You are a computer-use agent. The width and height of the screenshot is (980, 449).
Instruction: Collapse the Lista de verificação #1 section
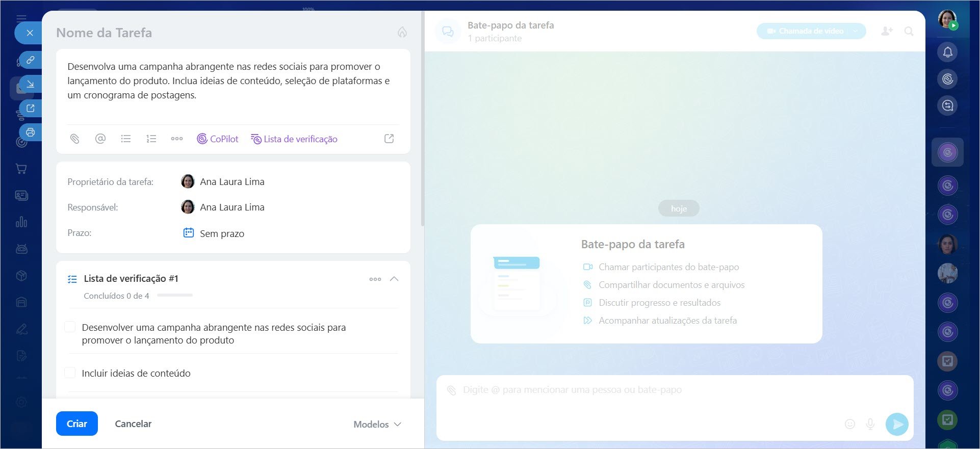tap(394, 279)
